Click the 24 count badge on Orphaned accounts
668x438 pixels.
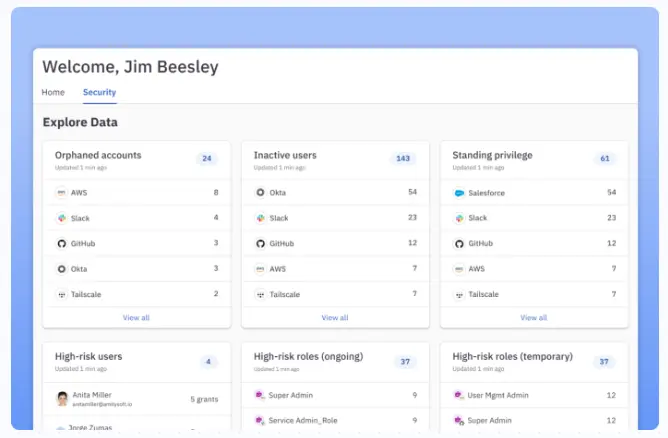click(x=207, y=158)
